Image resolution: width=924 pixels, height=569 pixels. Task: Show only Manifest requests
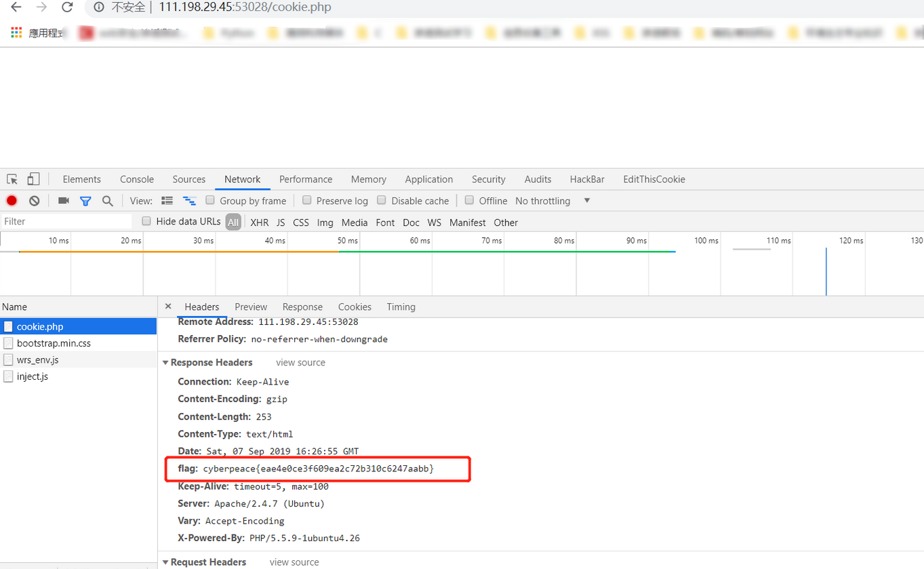point(468,222)
